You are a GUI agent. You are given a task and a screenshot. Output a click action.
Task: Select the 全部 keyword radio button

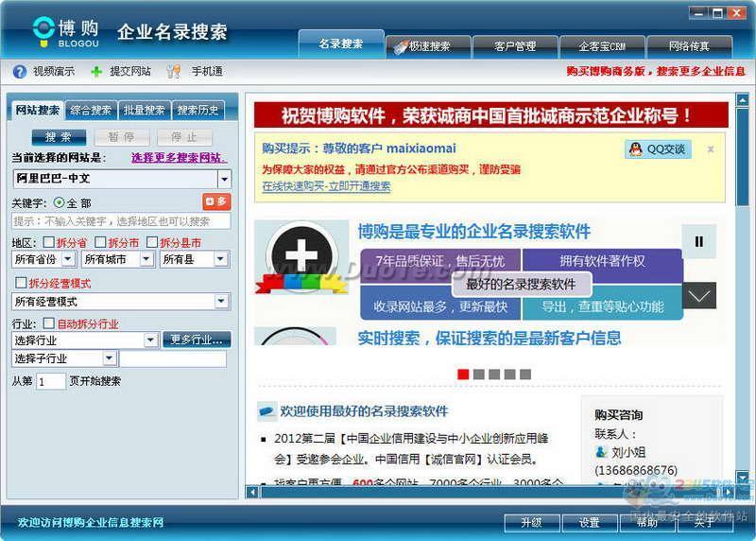tap(60, 203)
